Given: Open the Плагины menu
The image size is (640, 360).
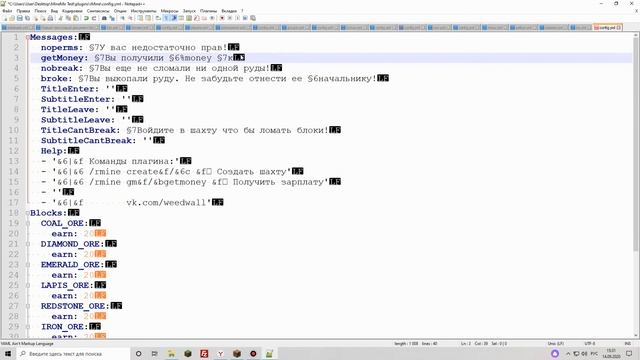Looking at the screenshot, I should pos(208,11).
